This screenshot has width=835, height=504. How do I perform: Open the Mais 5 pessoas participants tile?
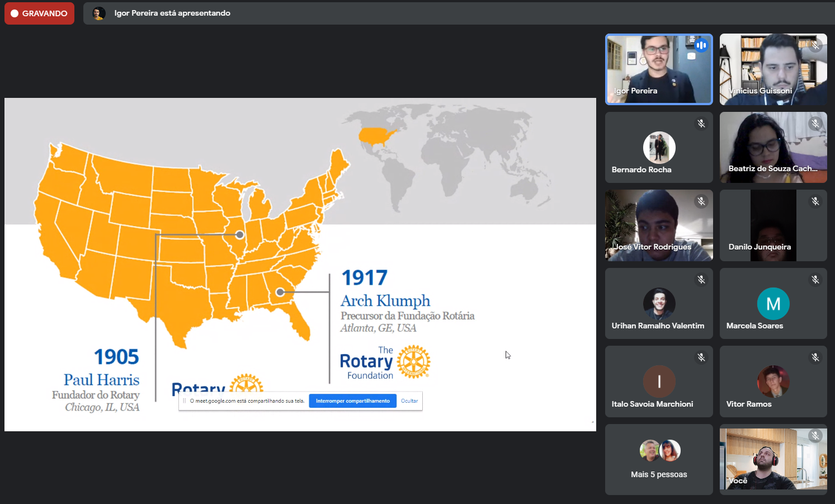[x=659, y=459]
